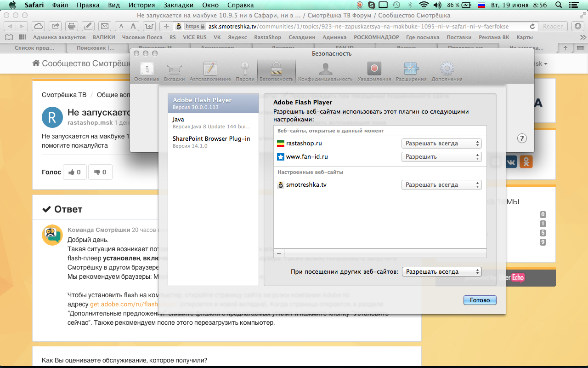Click the reload page icon

[532, 26]
